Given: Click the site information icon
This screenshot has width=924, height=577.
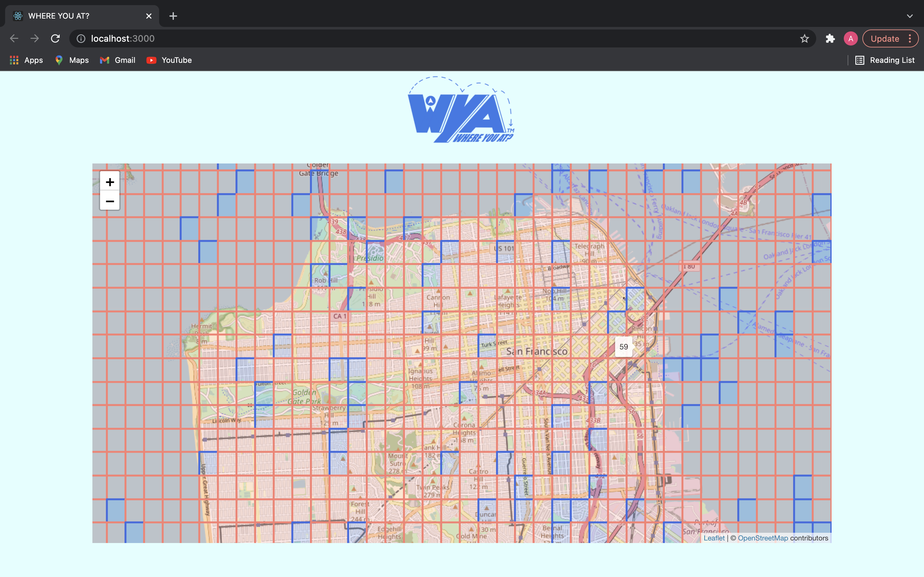Looking at the screenshot, I should pyautogui.click(x=81, y=38).
